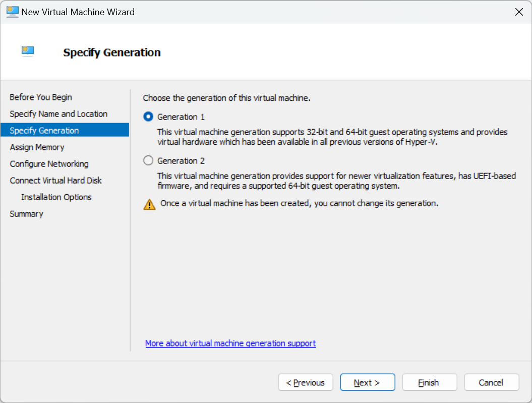Click the virtual machine icon beside Specify Generation
The width and height of the screenshot is (532, 403).
[x=28, y=51]
